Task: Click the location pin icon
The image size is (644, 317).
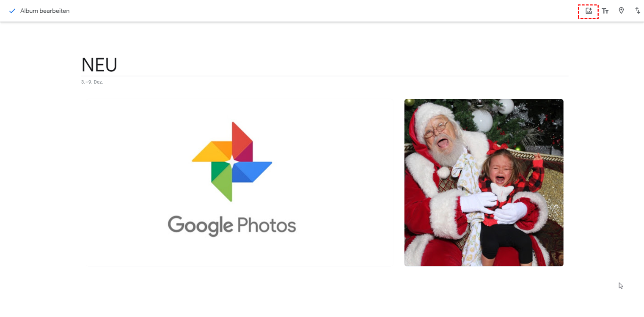Action: tap(621, 11)
